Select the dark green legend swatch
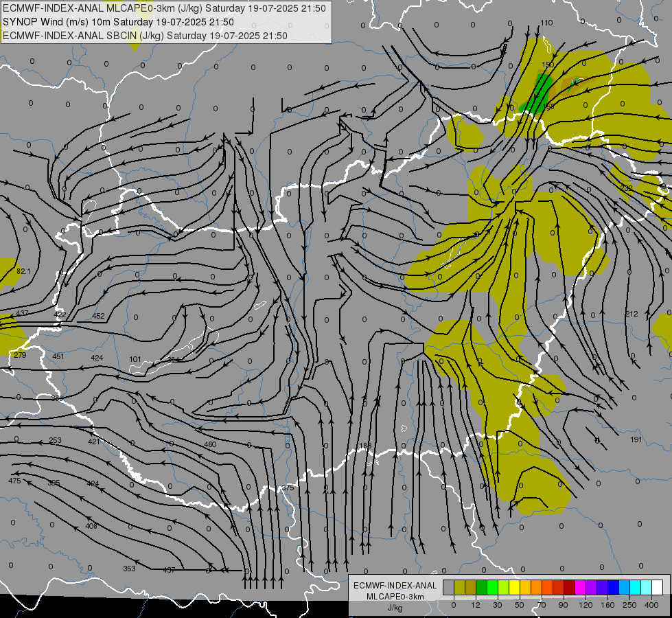The width and height of the screenshot is (672, 618). [482, 587]
